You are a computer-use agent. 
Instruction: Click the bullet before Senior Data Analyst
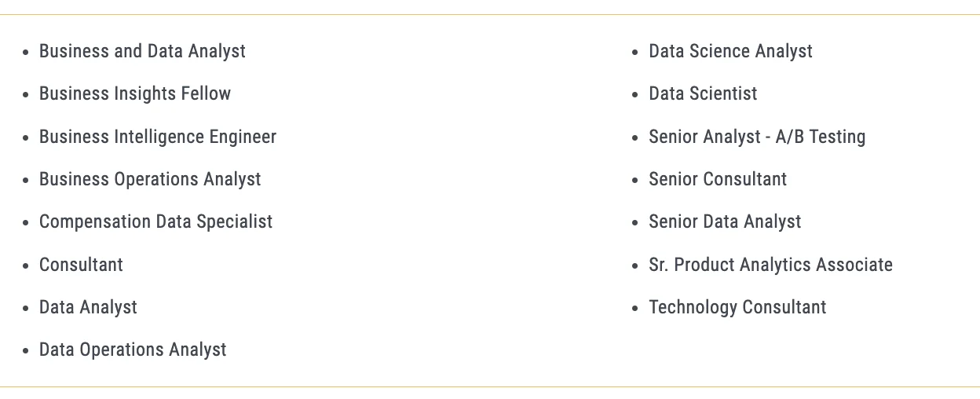click(x=635, y=223)
